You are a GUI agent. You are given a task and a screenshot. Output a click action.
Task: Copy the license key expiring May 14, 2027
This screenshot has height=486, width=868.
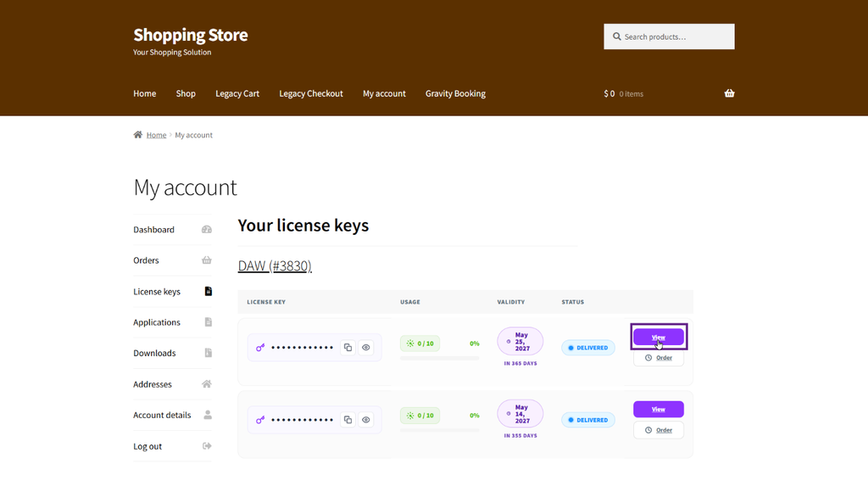click(x=348, y=420)
